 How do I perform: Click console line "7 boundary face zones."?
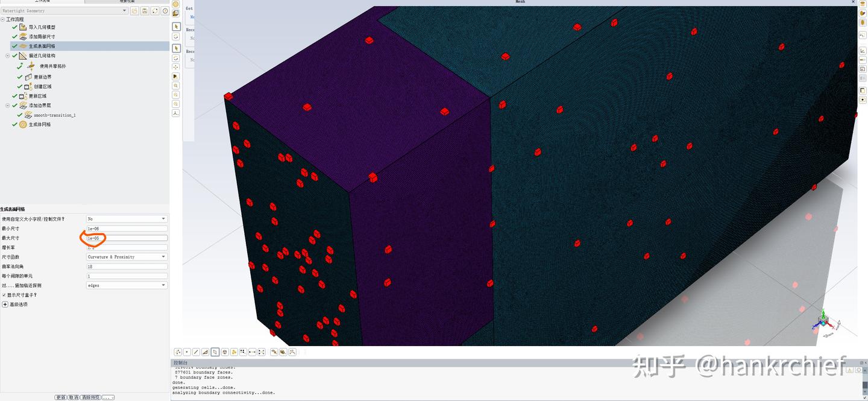203,377
